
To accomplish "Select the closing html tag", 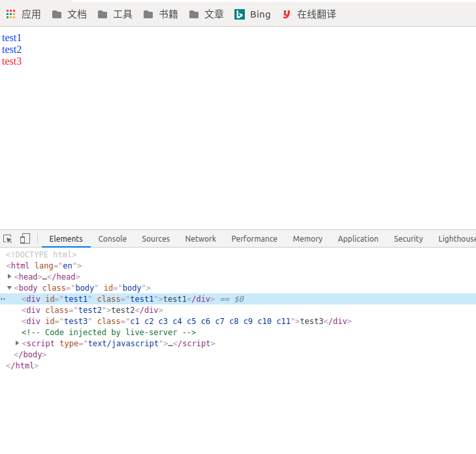I will point(22,366).
